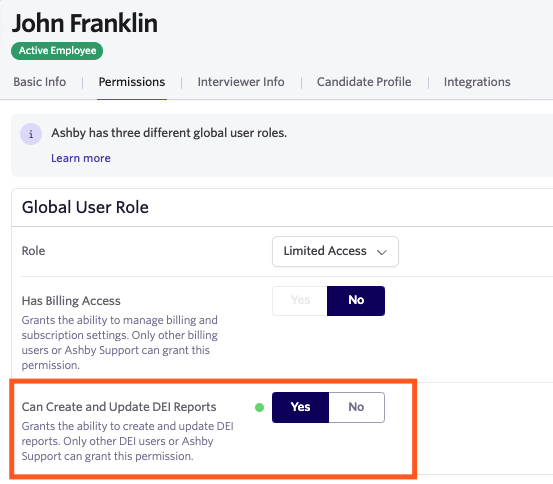Click the John Franklin name heading
Screen dimensions: 553x484
(x=85, y=23)
